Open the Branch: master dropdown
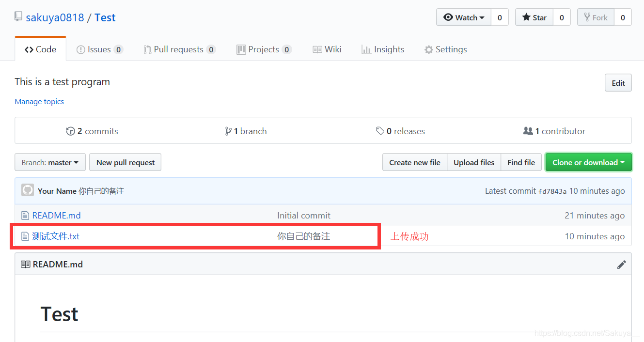The height and width of the screenshot is (342, 644). (x=50, y=162)
